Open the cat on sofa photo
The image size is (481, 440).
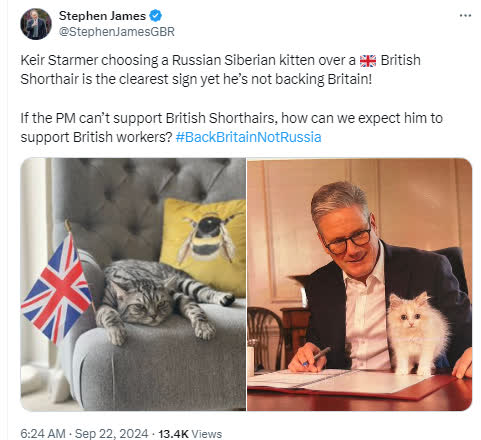[x=133, y=284]
